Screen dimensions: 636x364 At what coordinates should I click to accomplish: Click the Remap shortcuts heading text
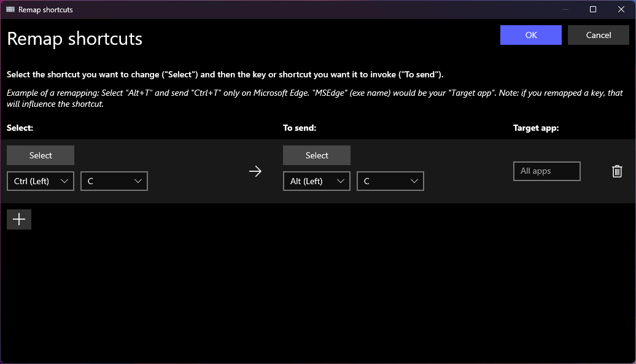tap(74, 39)
